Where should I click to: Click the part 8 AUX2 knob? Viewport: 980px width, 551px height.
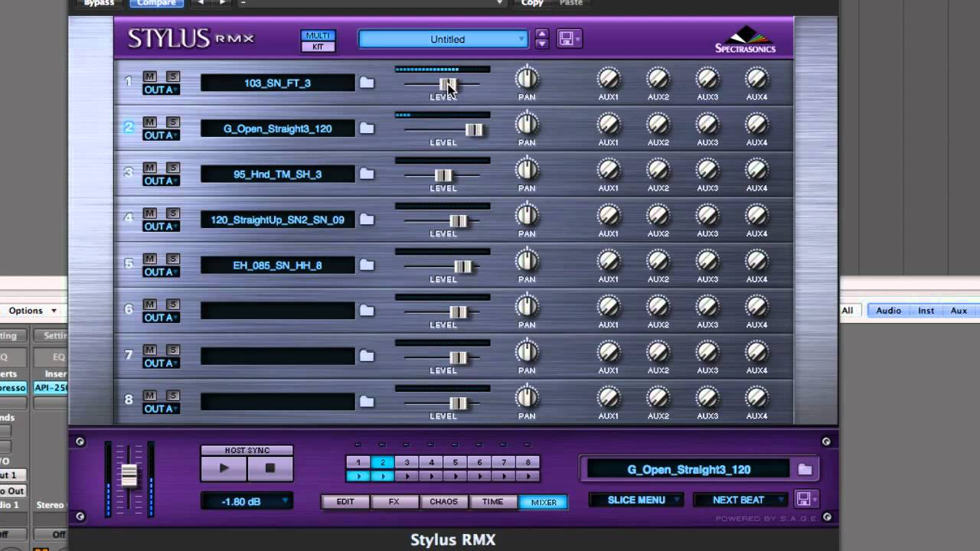[658, 397]
